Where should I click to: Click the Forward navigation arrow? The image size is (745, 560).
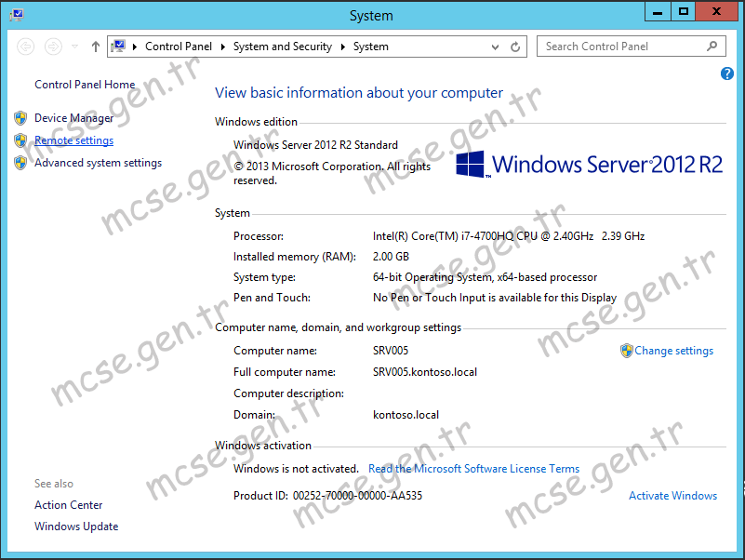(x=53, y=47)
